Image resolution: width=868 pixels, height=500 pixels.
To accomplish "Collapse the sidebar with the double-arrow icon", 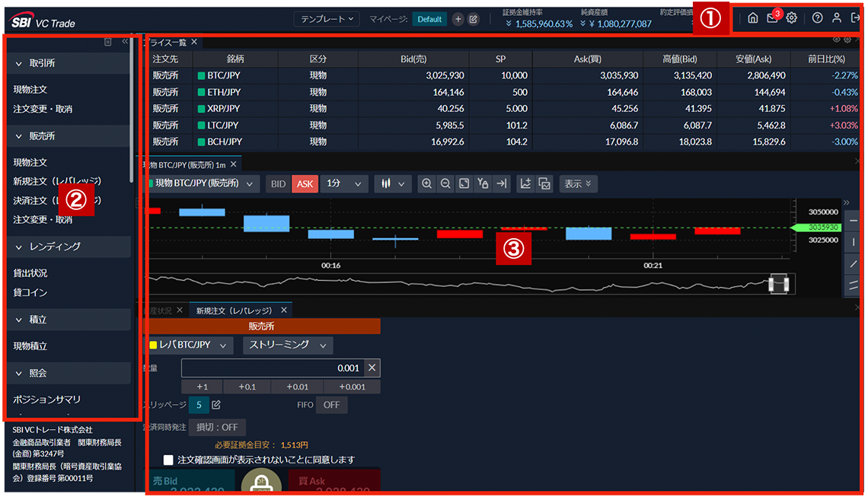I will click(x=125, y=42).
